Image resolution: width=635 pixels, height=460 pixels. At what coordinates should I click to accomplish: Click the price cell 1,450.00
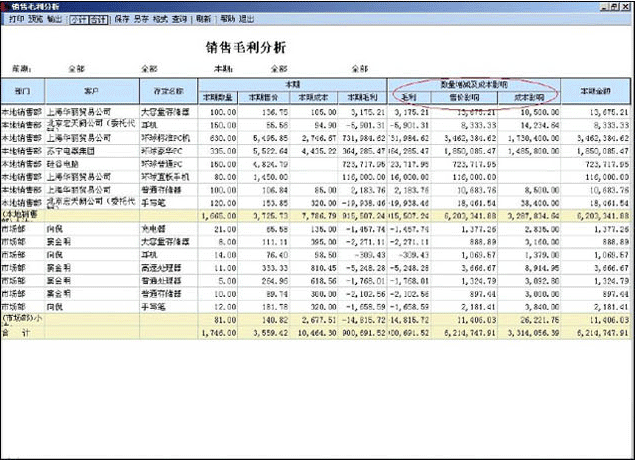[264, 177]
